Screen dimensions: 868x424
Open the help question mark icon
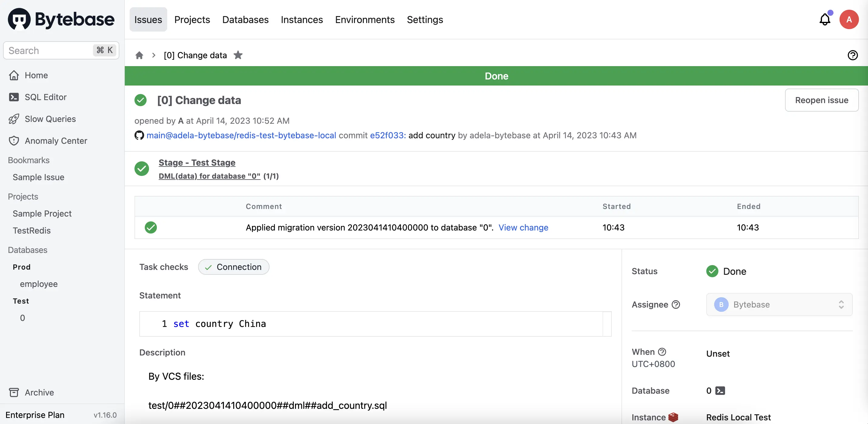[853, 55]
